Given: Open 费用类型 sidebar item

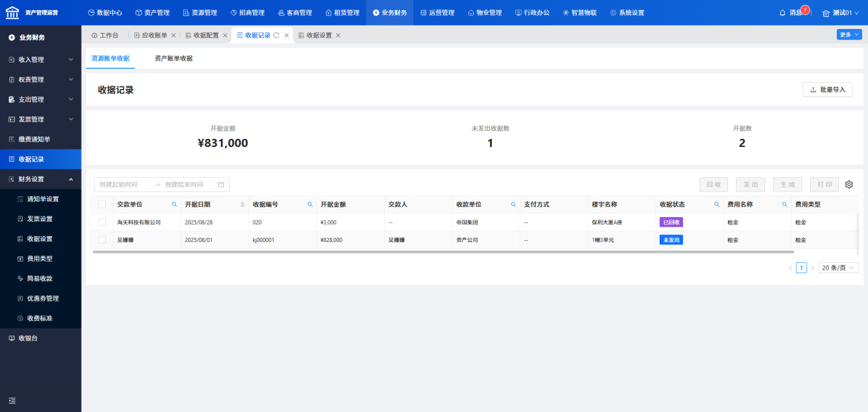Looking at the screenshot, I should point(41,259).
